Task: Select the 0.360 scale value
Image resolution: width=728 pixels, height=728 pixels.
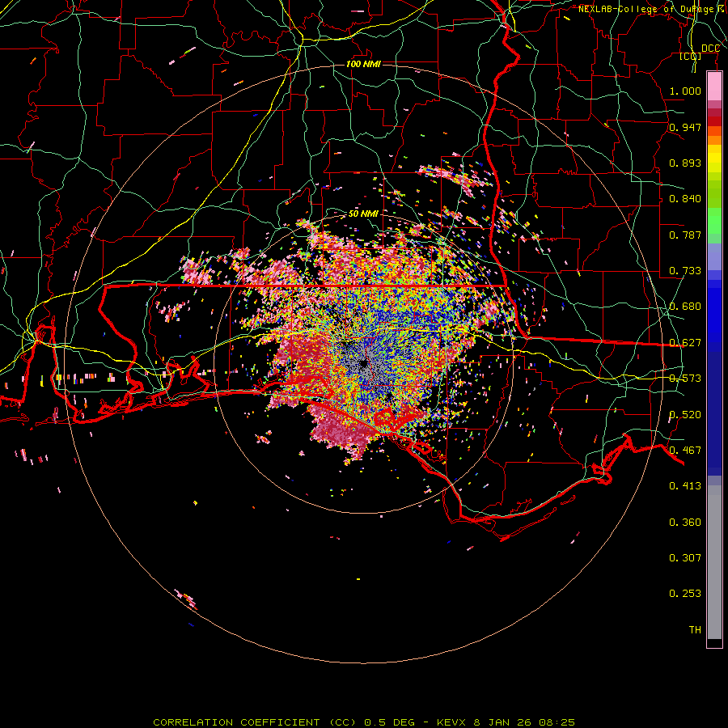Action: coord(685,523)
